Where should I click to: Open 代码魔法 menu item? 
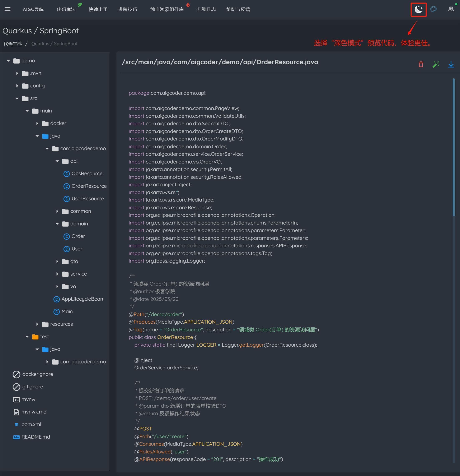[66, 9]
